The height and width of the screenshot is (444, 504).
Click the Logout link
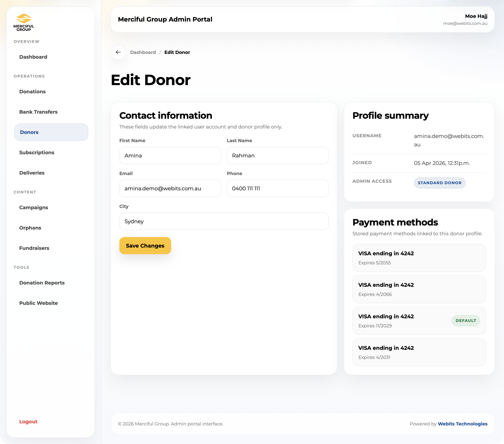[x=28, y=422]
